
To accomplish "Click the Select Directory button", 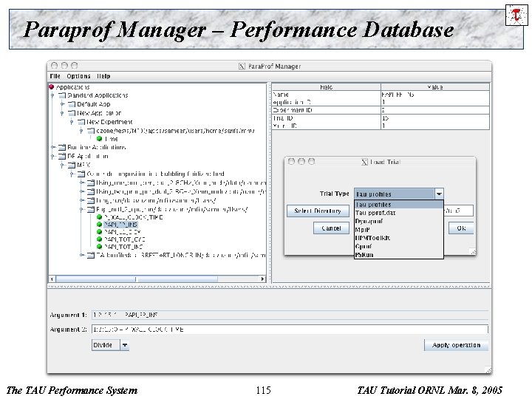I will [318, 211].
